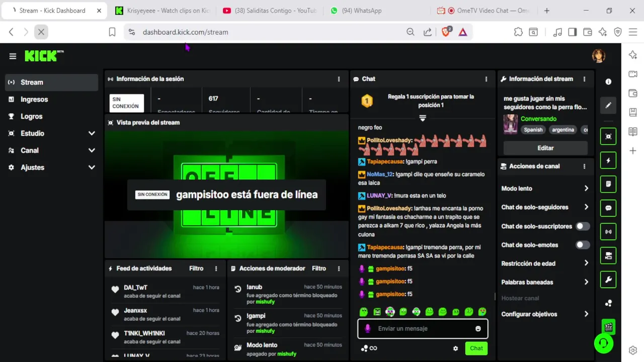Click the offline stream preview thumbnail

(x=226, y=194)
